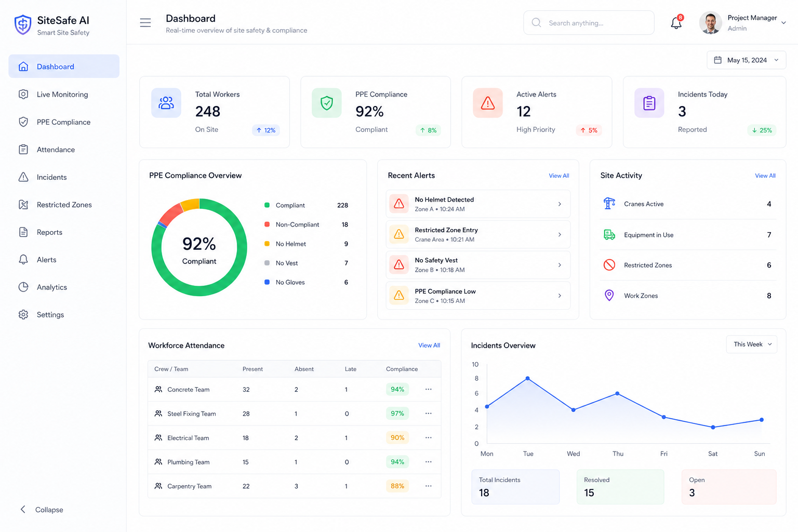Viewport: 798px width, 532px height.
Task: Click the yellow No Helmet legend swatch
Action: (x=267, y=244)
